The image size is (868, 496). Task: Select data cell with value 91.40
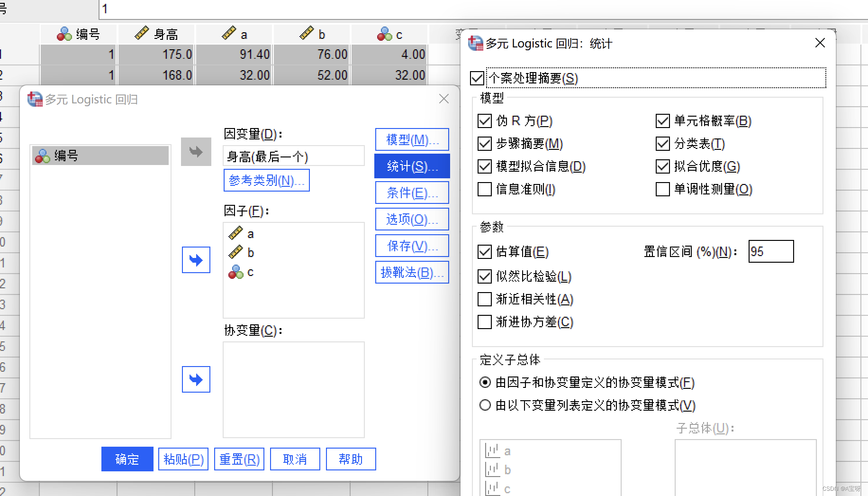(234, 54)
